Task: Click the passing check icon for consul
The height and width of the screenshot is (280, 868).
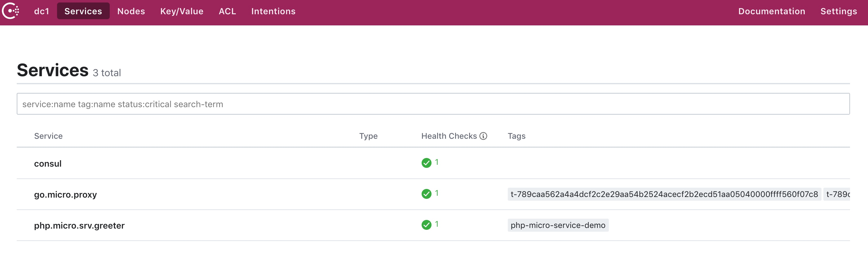Action: pos(426,163)
